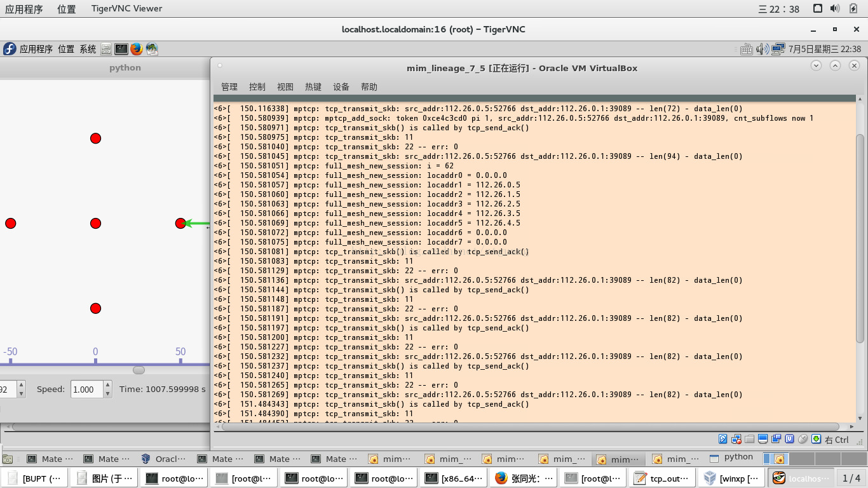Open the outer top bar power icon

coord(853,8)
